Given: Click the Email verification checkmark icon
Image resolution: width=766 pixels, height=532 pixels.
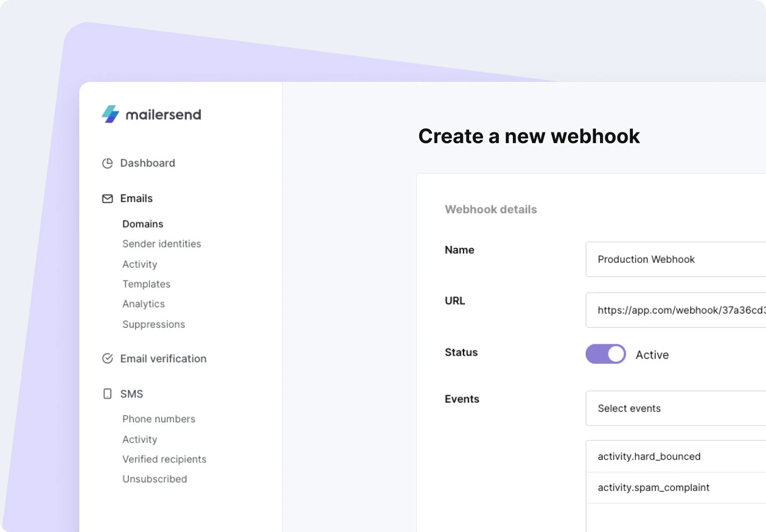Looking at the screenshot, I should pyautogui.click(x=107, y=359).
